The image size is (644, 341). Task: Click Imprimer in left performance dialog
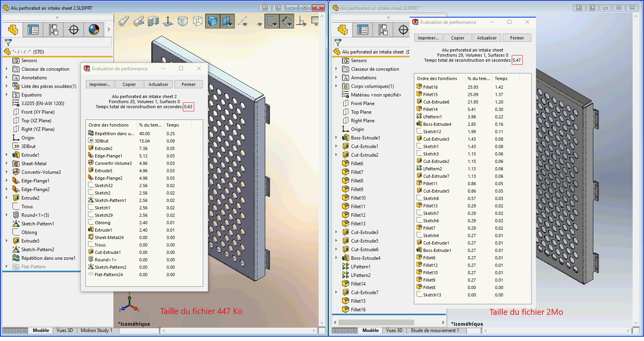tap(100, 84)
